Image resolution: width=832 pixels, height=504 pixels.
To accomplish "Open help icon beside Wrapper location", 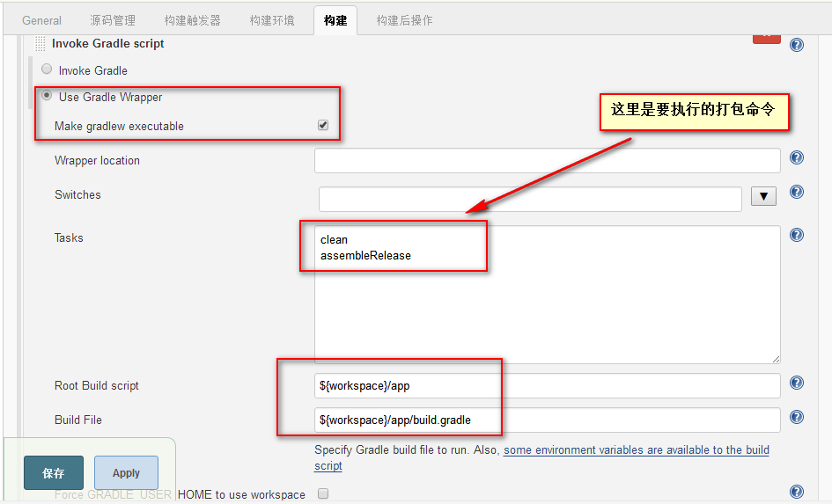I will (x=797, y=157).
